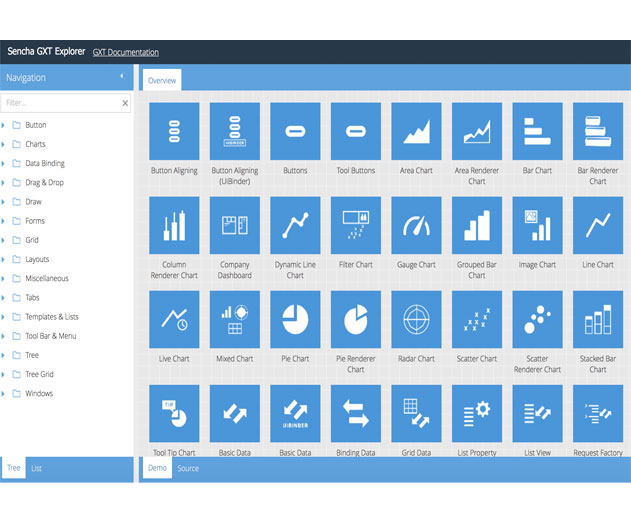Viewport: 631px width, 522px height.
Task: Expand the Tool Bar & Menu node
Action: 3,336
